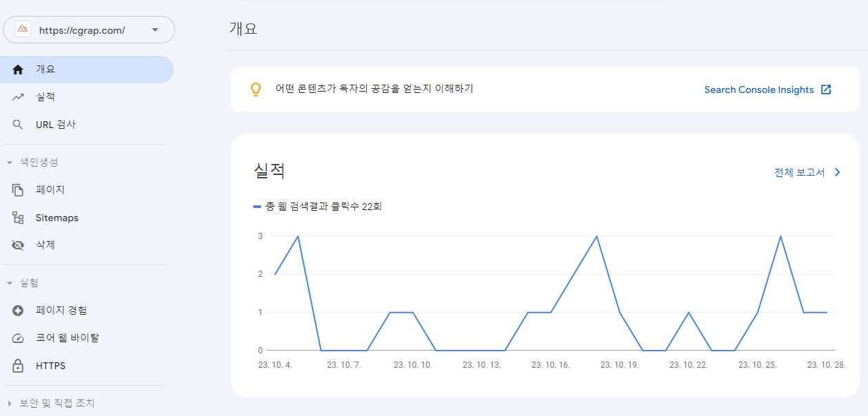Click the 23. 10. 16. axis date label
868x416 pixels.
(x=551, y=365)
